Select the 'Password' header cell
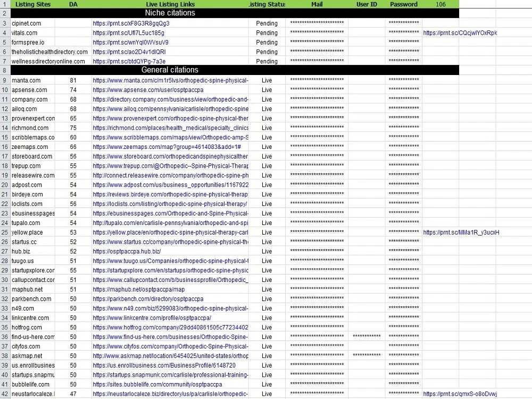This screenshot has height=399, width=532. tap(404, 4)
